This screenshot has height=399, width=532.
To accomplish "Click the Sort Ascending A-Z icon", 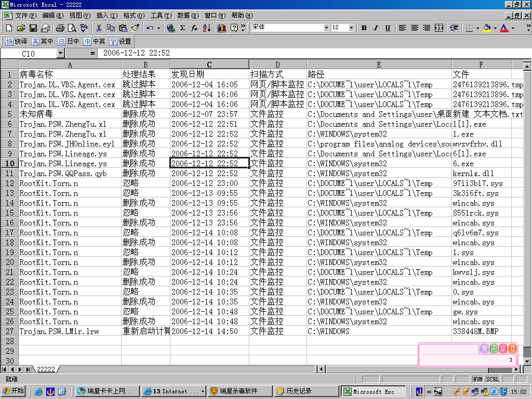I will (x=206, y=28).
